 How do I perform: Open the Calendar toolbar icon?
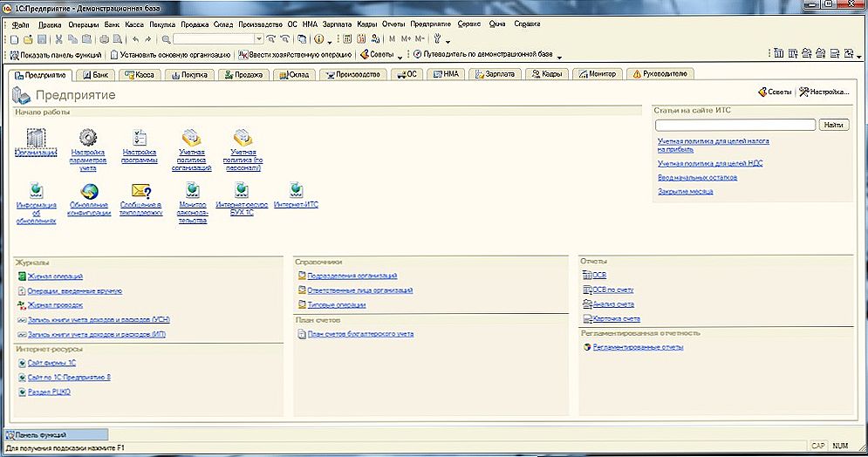[361, 39]
